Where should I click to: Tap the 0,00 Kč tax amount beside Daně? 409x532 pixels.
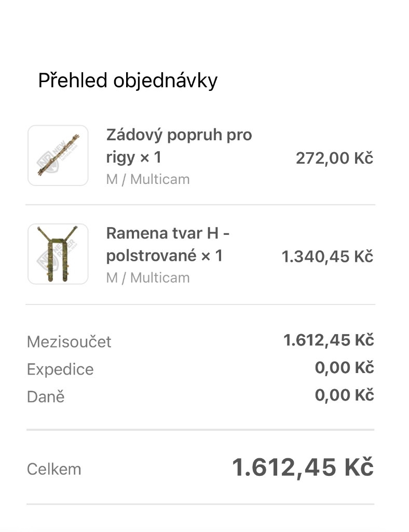[x=344, y=395]
